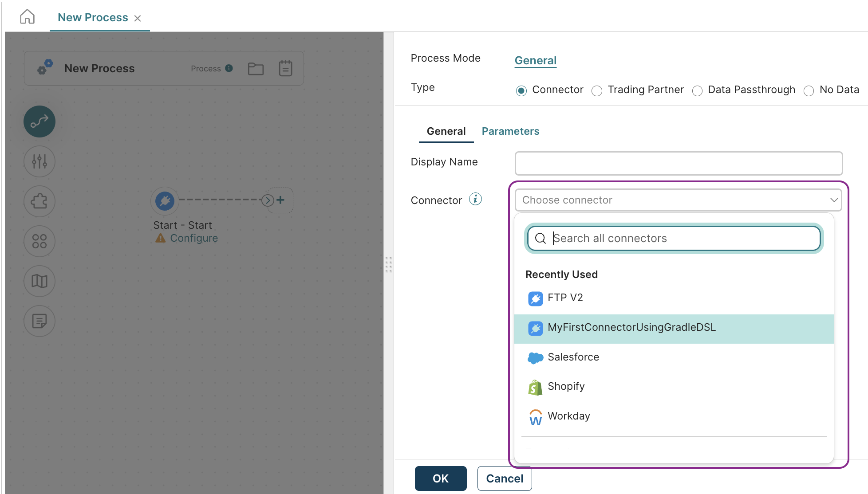Screen dimensions: 868x494
Task: Open the sliders Logic shapes palette
Action: (x=39, y=161)
